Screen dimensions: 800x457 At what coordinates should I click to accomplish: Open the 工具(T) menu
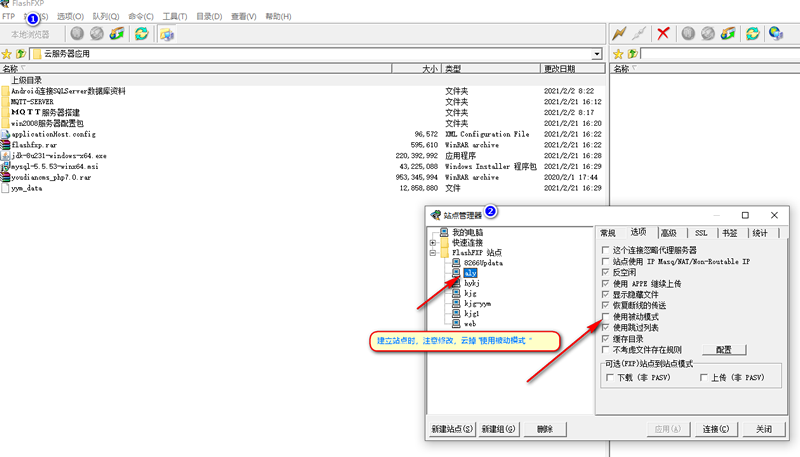174,17
